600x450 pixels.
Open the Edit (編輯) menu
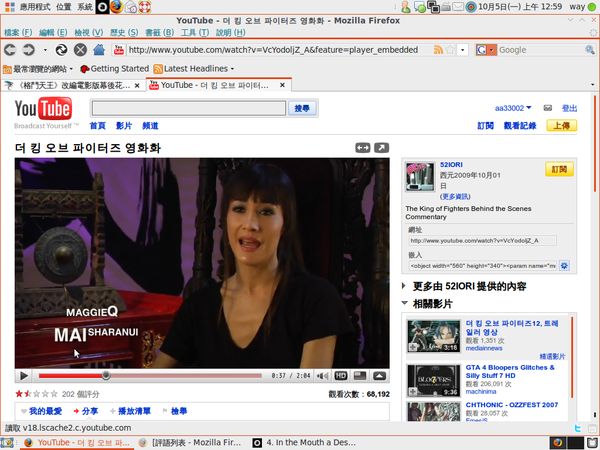pos(53,33)
